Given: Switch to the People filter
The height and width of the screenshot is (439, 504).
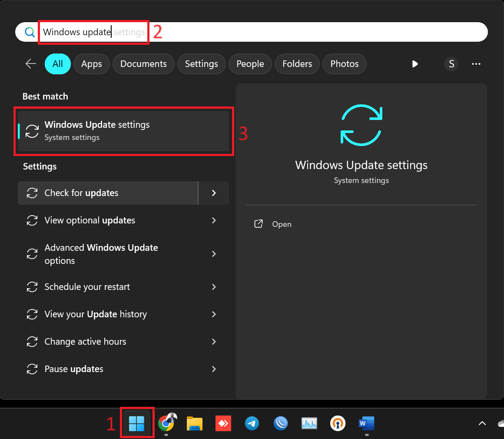Looking at the screenshot, I should coord(250,64).
